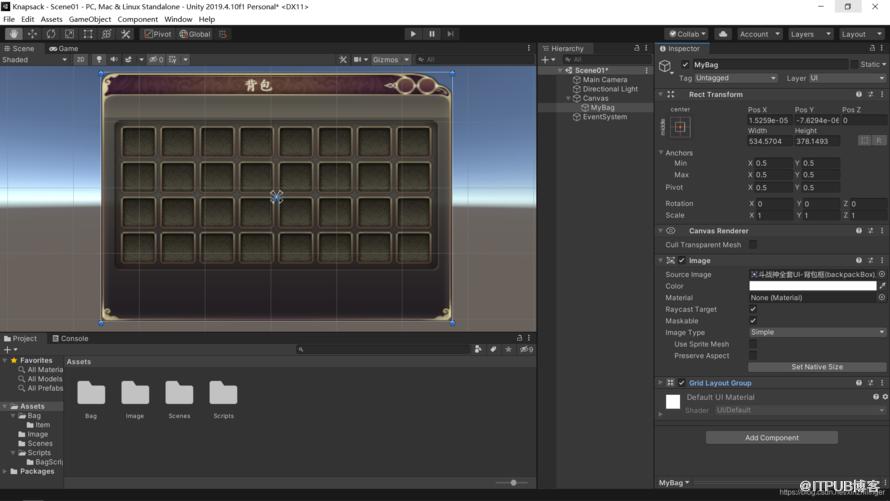The width and height of the screenshot is (890, 501).
Task: Open the Account dropdown
Action: (x=759, y=34)
